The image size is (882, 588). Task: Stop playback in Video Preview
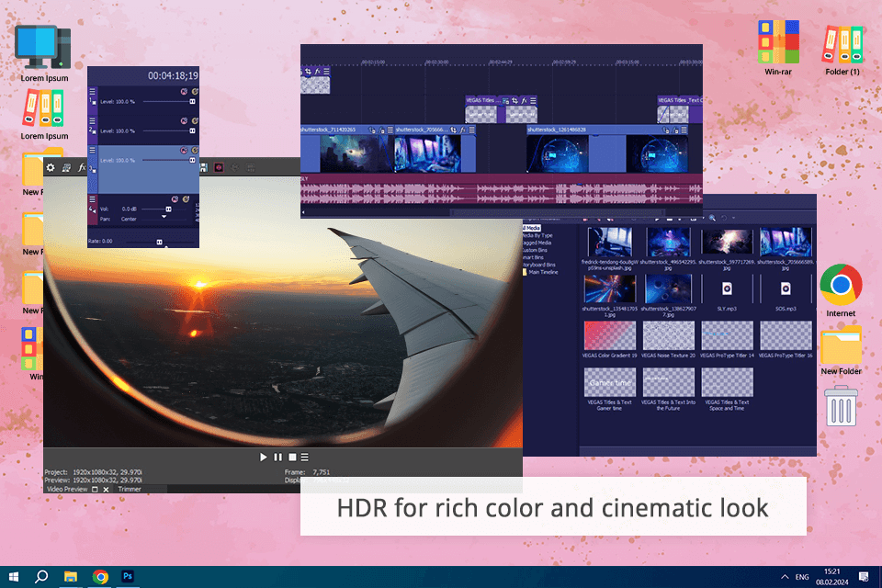click(x=292, y=457)
